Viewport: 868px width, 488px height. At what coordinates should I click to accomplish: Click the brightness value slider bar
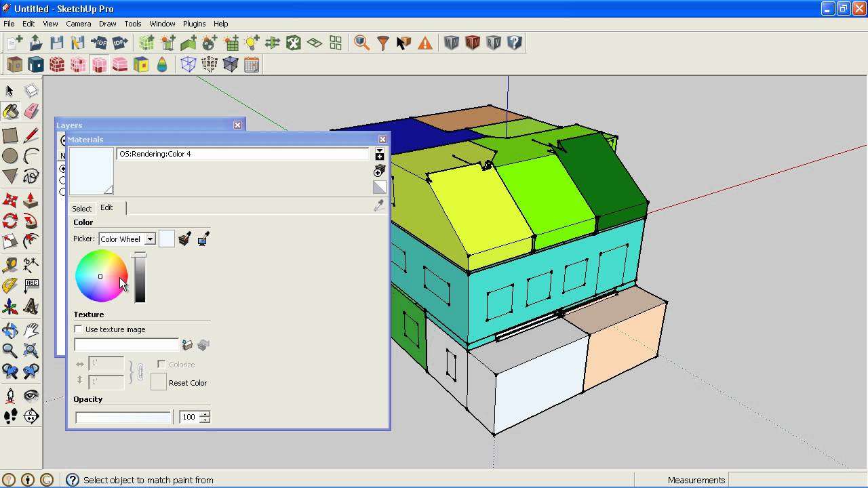[x=140, y=279]
